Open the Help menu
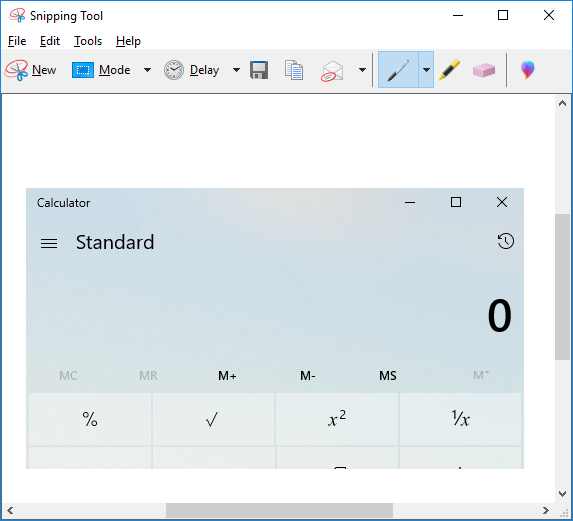 [128, 41]
